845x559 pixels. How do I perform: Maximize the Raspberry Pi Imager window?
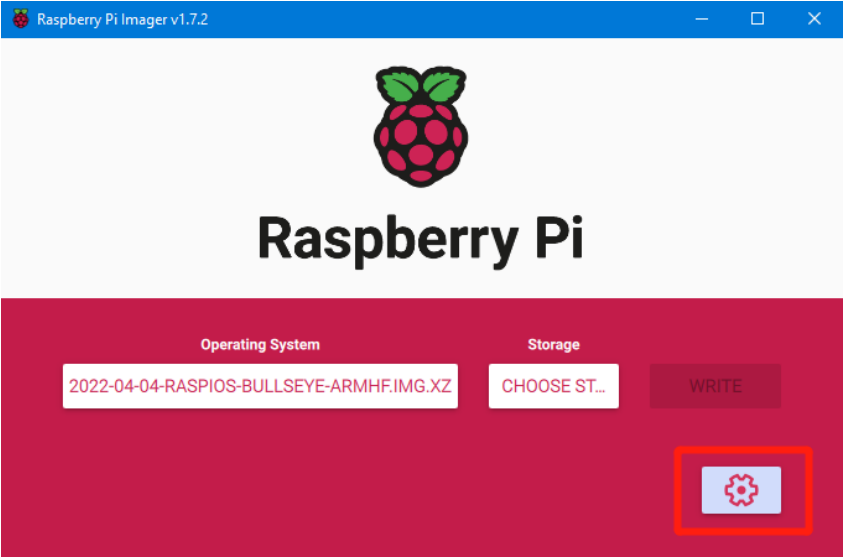pyautogui.click(x=757, y=19)
